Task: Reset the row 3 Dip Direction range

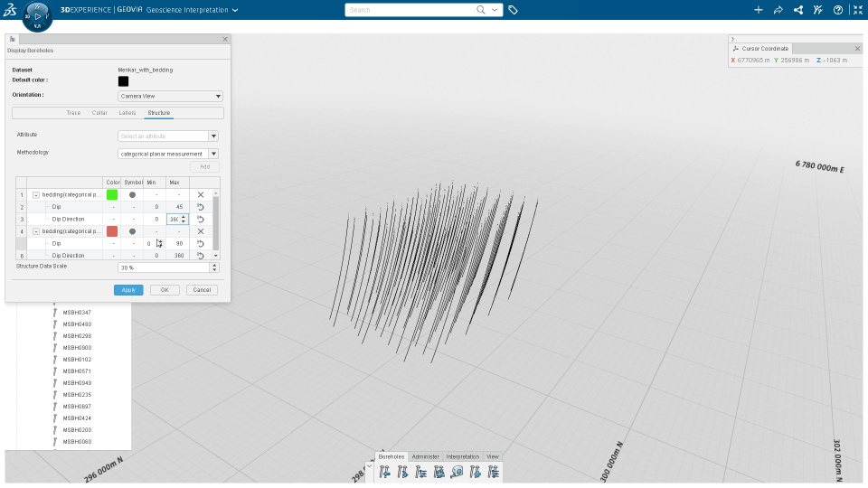Action: (201, 219)
